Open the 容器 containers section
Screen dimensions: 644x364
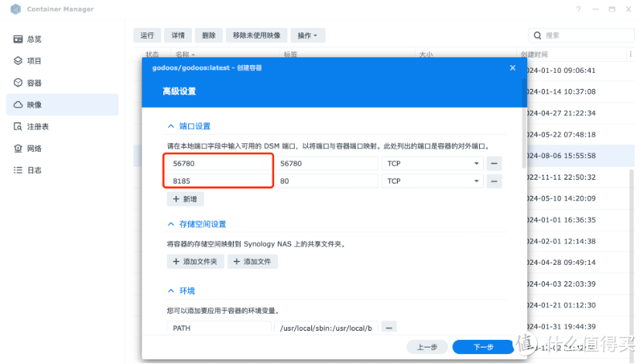pyautogui.click(x=63, y=83)
